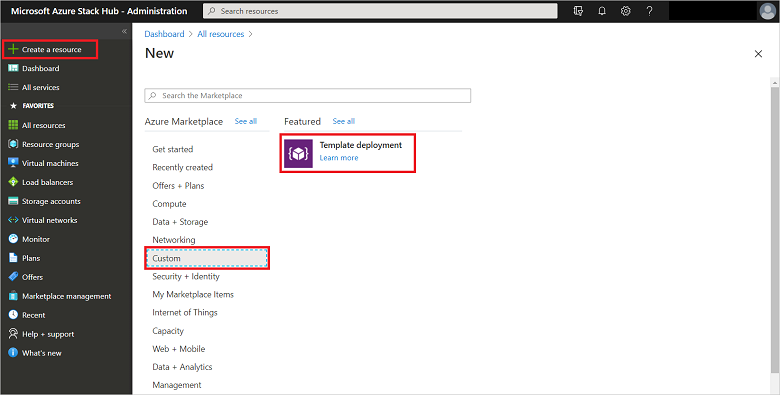Open portal settings gear icon
The height and width of the screenshot is (395, 780).
pos(626,11)
